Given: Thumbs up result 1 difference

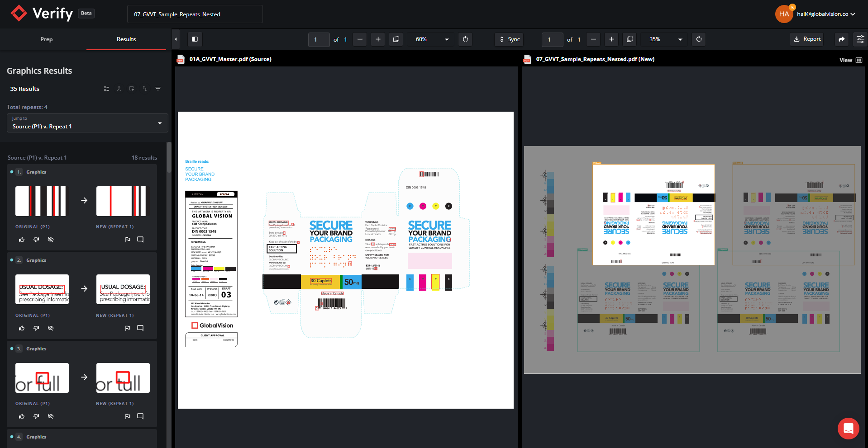Looking at the screenshot, I should coord(22,240).
